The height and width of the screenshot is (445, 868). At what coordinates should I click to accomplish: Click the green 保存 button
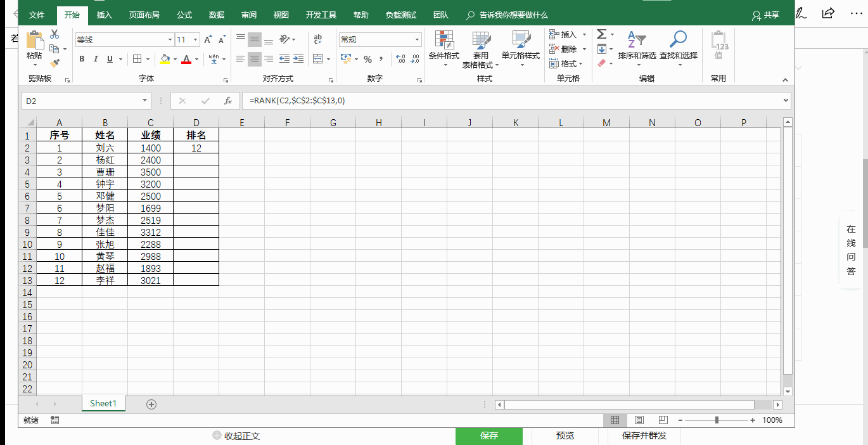489,435
